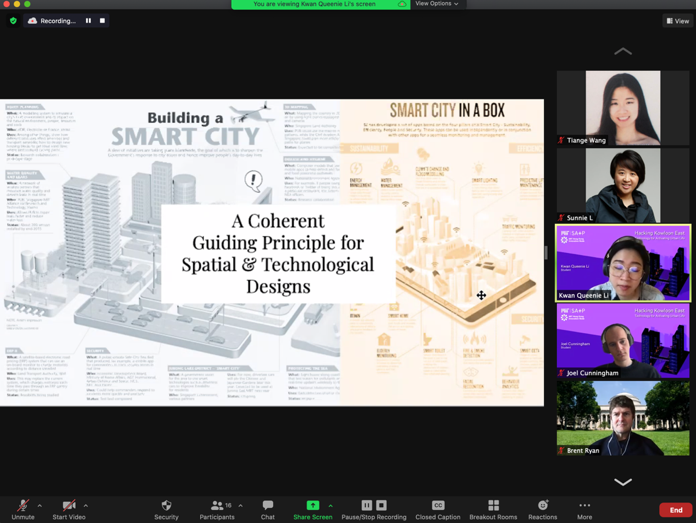Screen dimensions: 696x523
Task: Open the More menu in toolbar
Action: click(x=584, y=509)
